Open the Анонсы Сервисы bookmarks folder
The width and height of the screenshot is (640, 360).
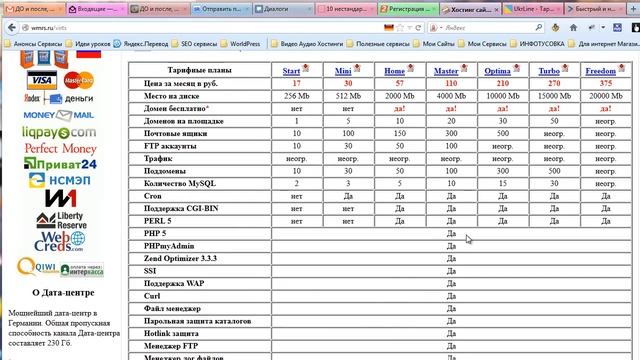coord(33,44)
